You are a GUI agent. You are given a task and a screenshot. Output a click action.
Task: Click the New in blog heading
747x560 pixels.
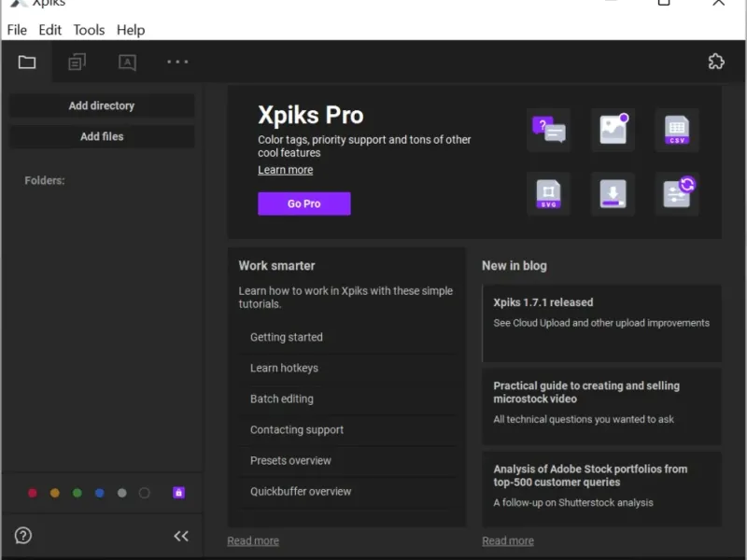click(514, 266)
